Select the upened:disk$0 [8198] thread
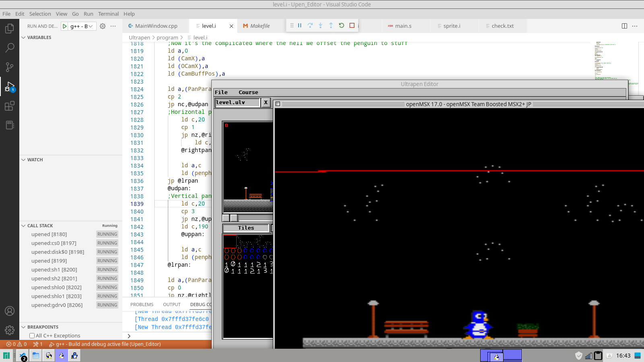This screenshot has width=644, height=362. pos(71,252)
